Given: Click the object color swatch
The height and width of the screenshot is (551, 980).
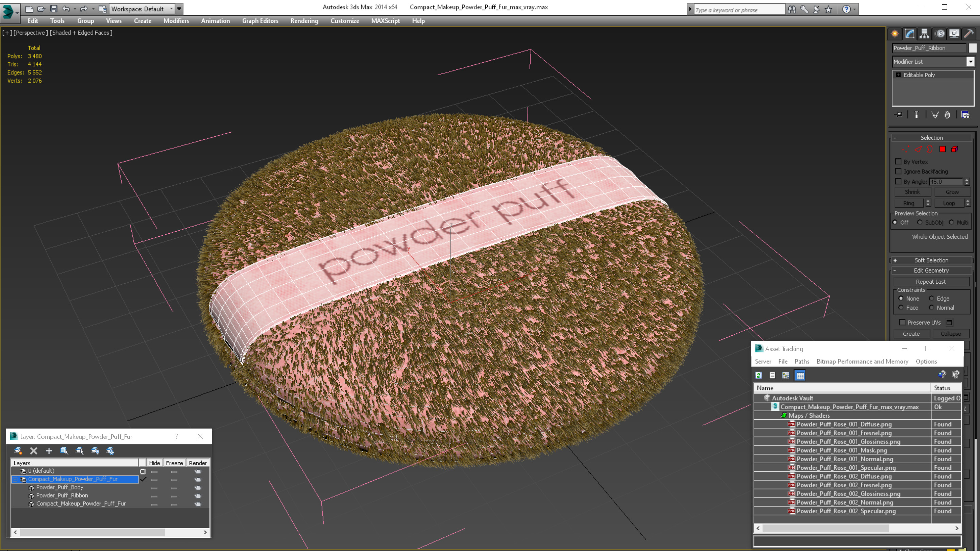Looking at the screenshot, I should pyautogui.click(x=973, y=48).
